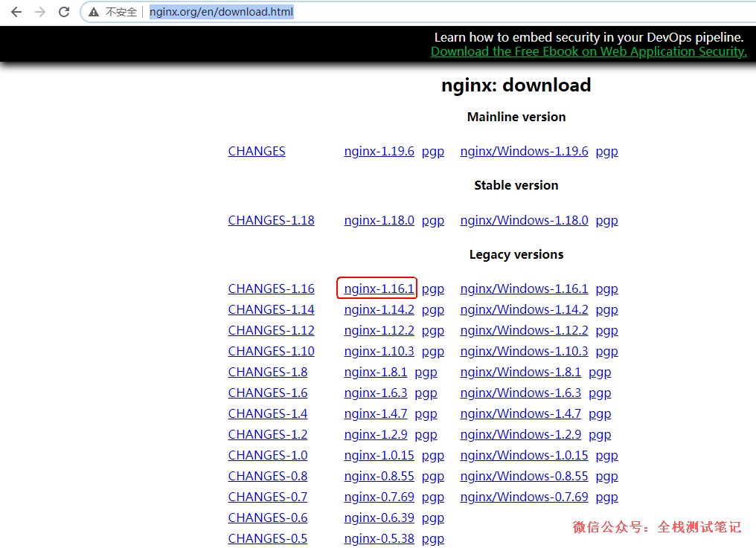Viewport: 756px width, 548px height.
Task: Download nginx/Windows-1.0.15
Action: (x=524, y=455)
